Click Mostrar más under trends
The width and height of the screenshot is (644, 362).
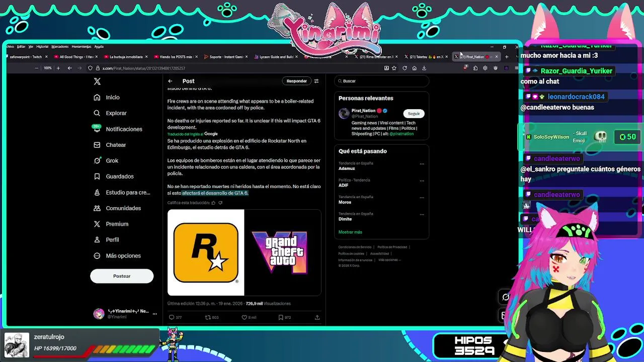[x=350, y=232]
